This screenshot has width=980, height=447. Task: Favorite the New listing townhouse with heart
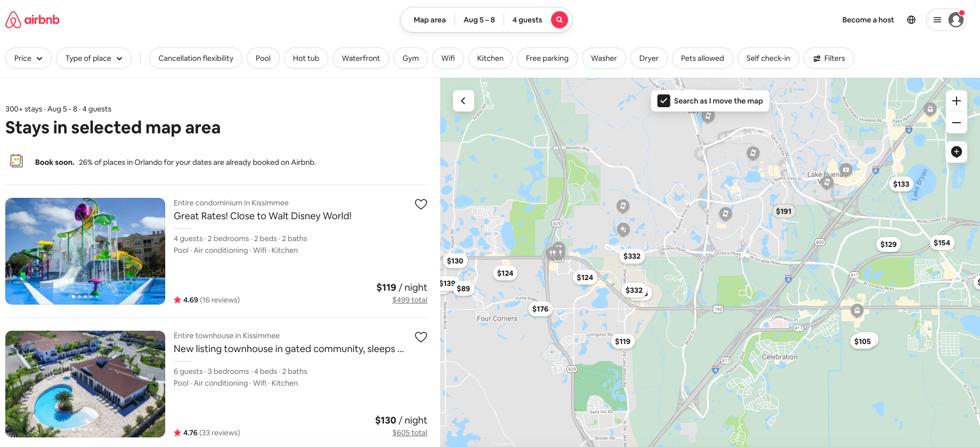pyautogui.click(x=421, y=337)
